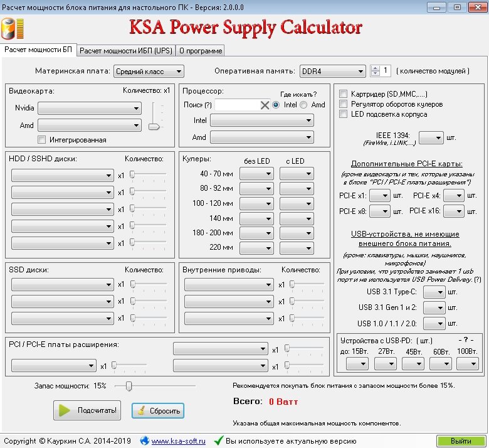Click the Выйти exit button
This screenshot has width=489, height=448.
click(x=461, y=441)
